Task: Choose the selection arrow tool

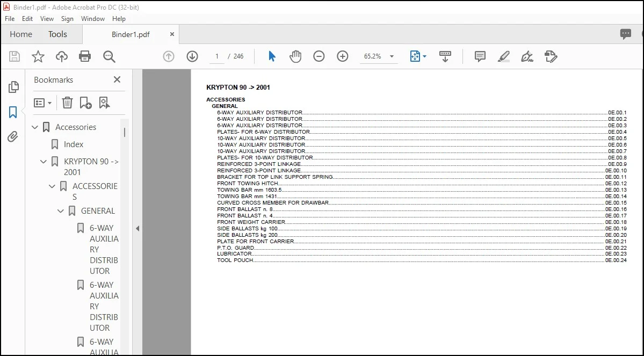Action: 271,56
